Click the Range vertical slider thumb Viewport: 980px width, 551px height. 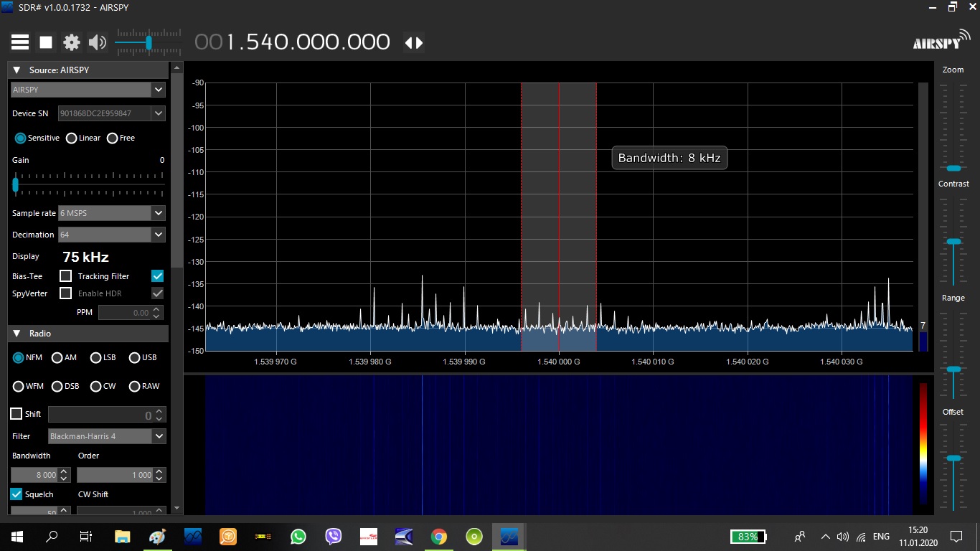pos(953,369)
